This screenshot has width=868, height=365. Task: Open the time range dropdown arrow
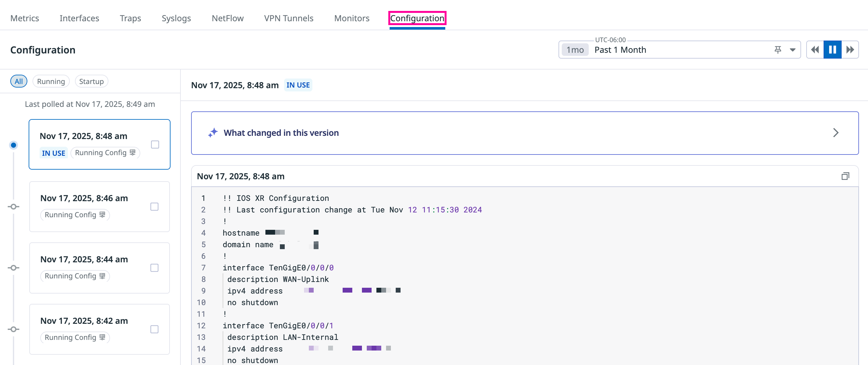click(x=792, y=50)
